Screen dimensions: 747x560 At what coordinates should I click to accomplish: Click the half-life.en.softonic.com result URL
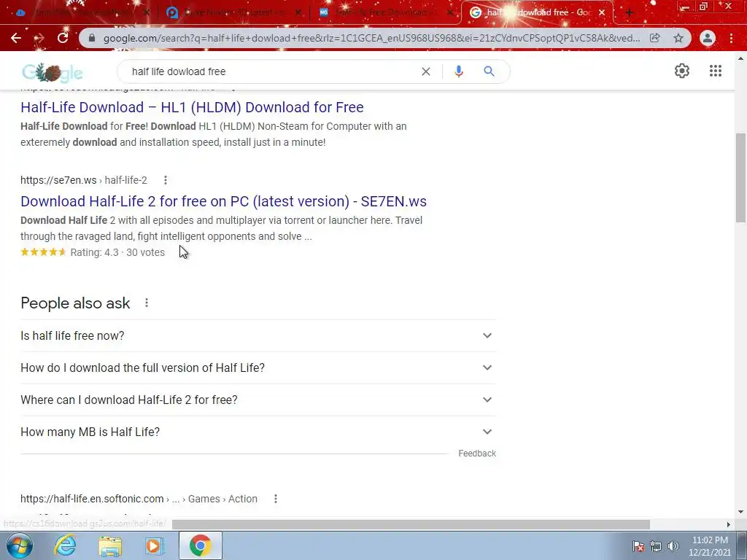[x=139, y=499]
